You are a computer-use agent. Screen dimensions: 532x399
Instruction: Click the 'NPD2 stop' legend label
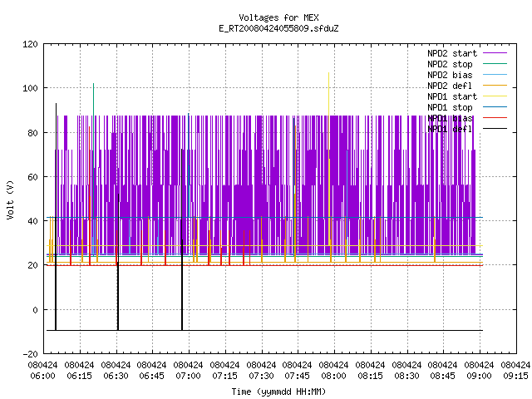tap(450, 64)
